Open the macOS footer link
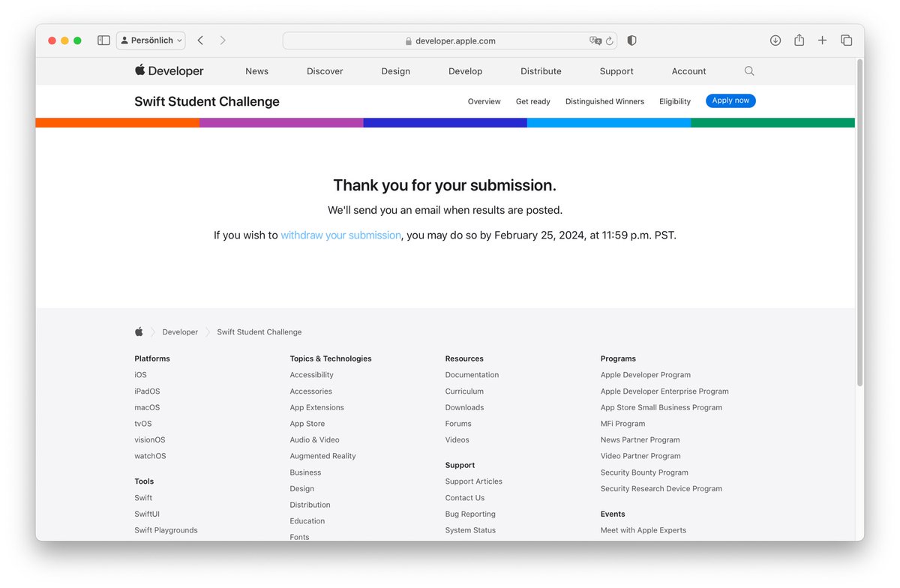Image resolution: width=900 pixels, height=588 pixels. point(147,407)
